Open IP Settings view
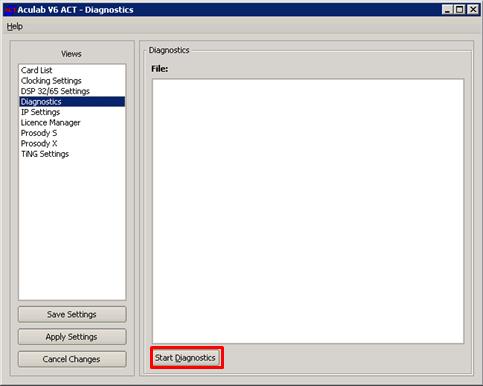 (72, 112)
